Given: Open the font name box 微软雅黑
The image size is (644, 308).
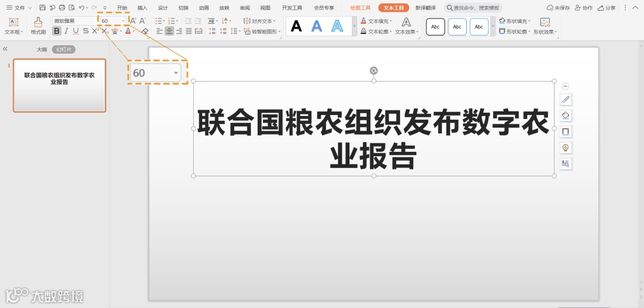Looking at the screenshot, I should click(75, 21).
